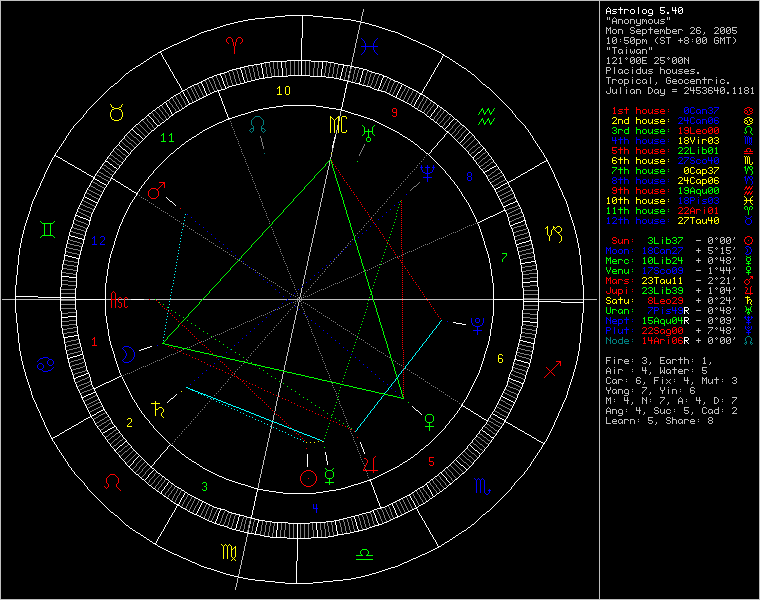Select the yellow Taurus sign on the zodiac ring
Screen dimensions: 760x600
[117, 114]
